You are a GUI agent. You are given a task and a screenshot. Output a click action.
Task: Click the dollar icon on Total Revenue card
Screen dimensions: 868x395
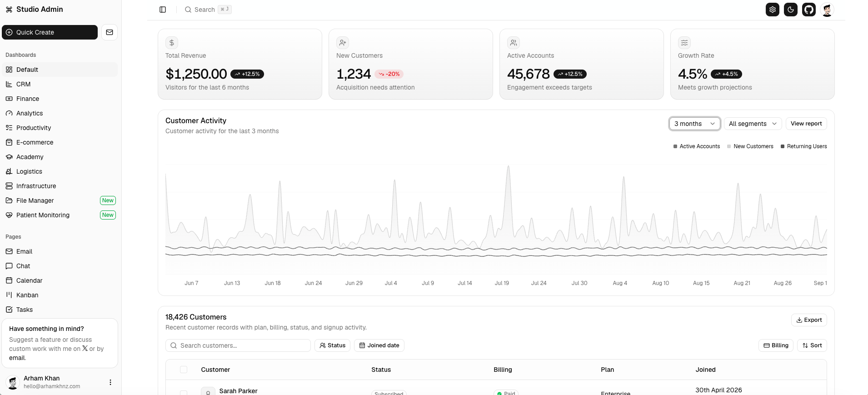coord(172,43)
